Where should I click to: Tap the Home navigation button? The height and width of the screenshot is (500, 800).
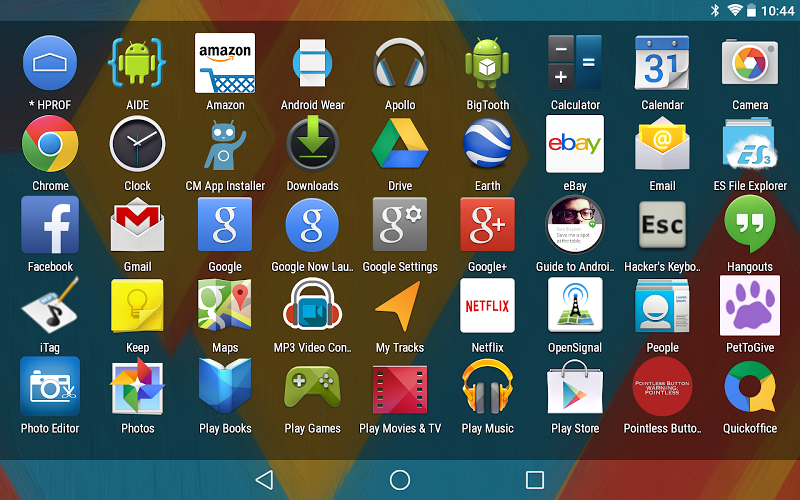399,480
